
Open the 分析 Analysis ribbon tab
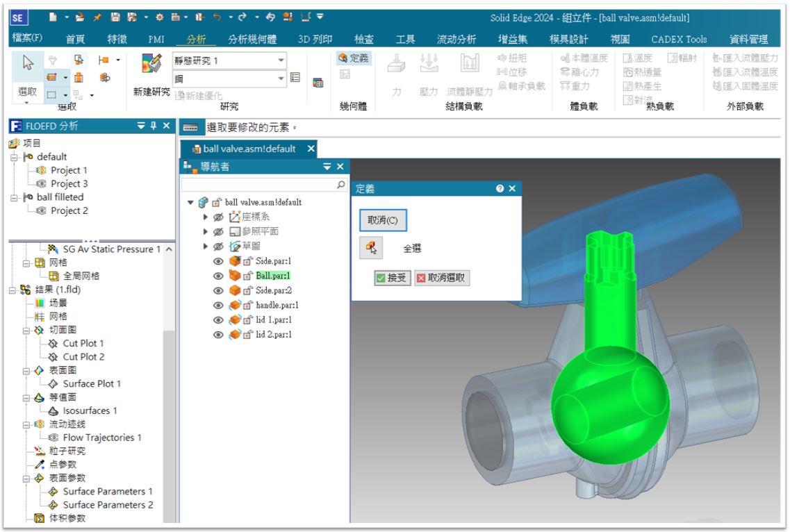tap(196, 40)
